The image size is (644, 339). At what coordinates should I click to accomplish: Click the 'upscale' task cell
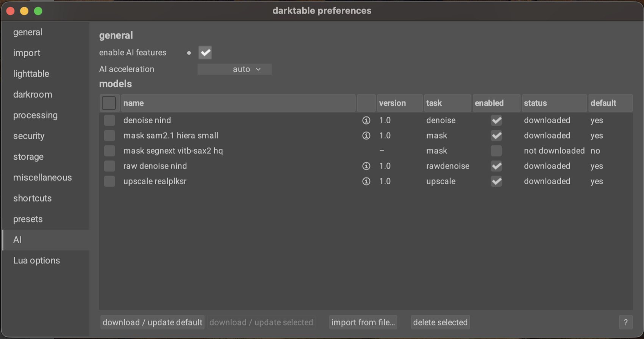pos(441,181)
